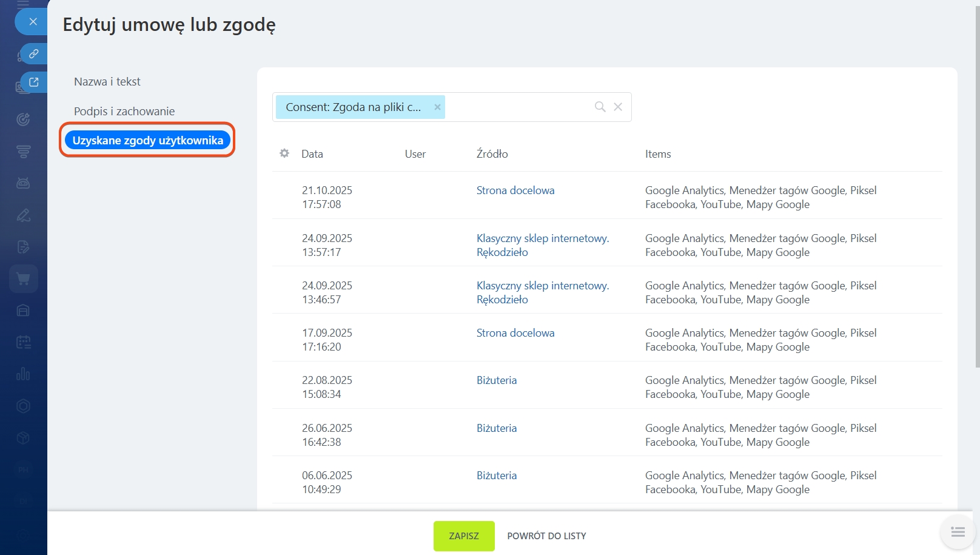Viewport: 980px width, 555px height.
Task: Switch to Podpis i zachowanie tab
Action: [x=124, y=112]
